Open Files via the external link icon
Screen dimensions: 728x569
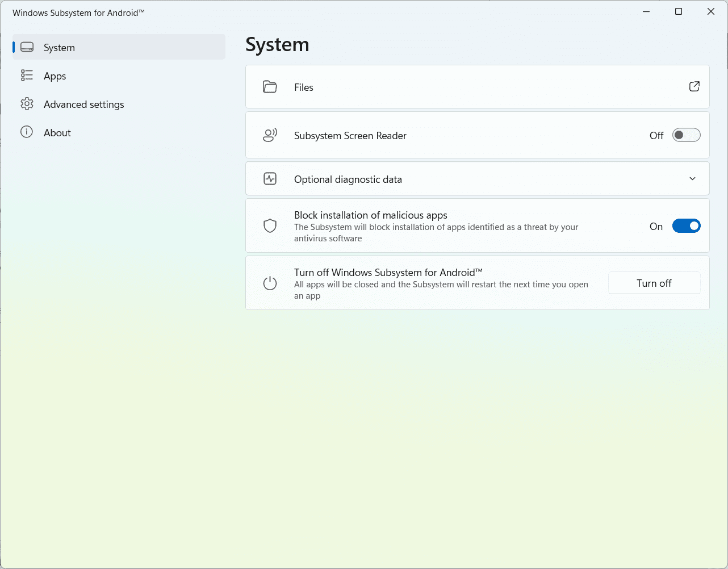[x=694, y=86]
